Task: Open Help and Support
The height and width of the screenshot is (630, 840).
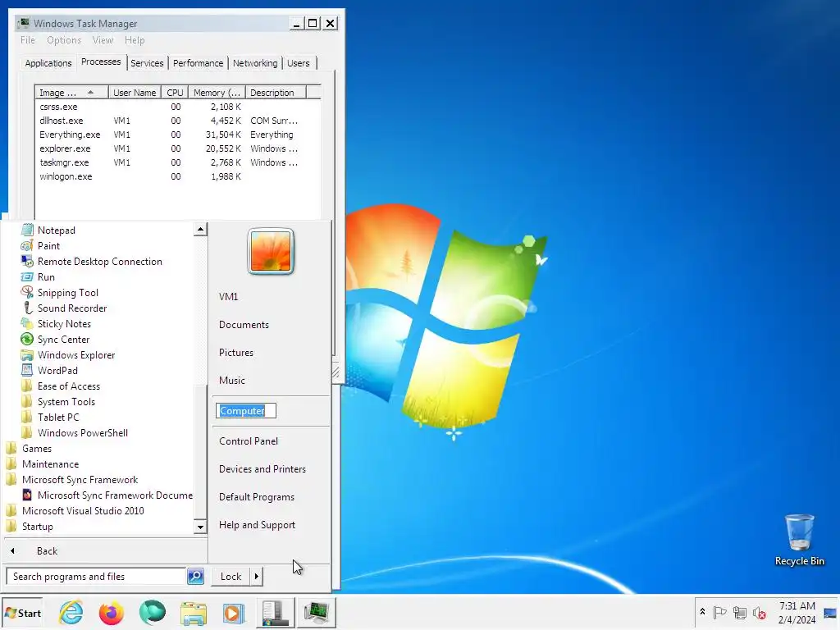Action: tap(257, 524)
